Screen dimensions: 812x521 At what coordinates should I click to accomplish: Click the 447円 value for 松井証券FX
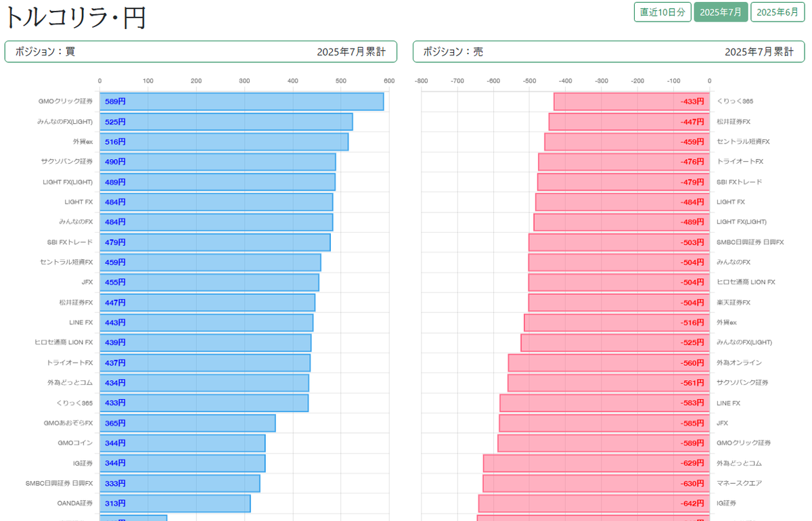(115, 302)
